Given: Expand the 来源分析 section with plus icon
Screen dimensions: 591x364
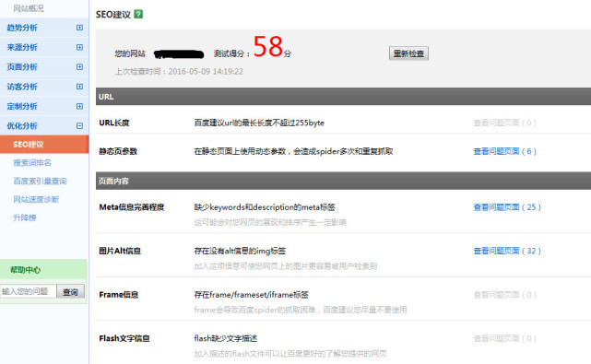Looking at the screenshot, I should point(79,47).
